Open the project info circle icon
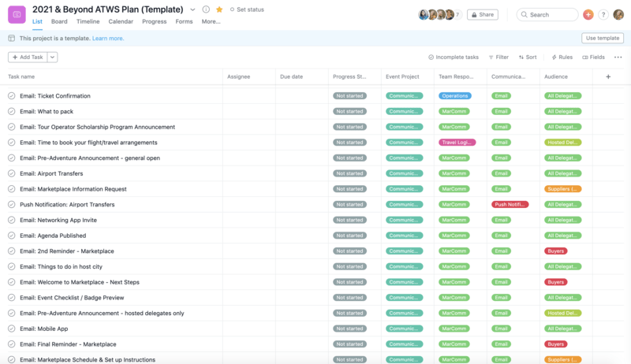The width and height of the screenshot is (631, 364). click(206, 9)
